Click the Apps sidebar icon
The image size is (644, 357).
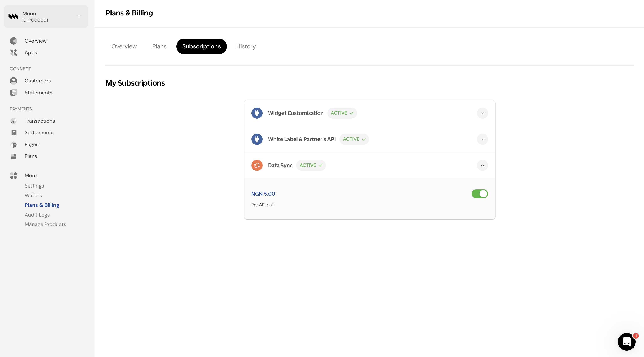(14, 52)
